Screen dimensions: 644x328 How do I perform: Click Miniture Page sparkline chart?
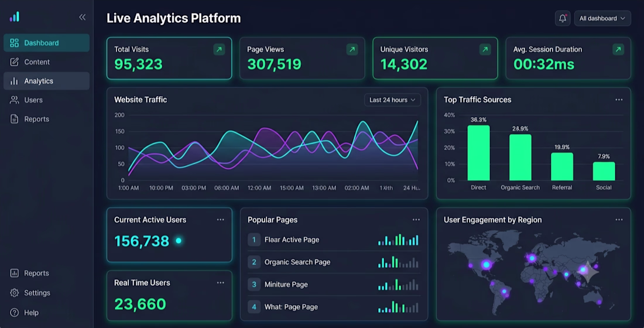398,285
